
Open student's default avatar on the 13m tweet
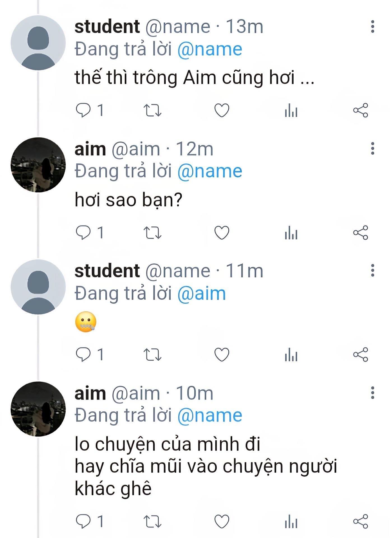[38, 43]
